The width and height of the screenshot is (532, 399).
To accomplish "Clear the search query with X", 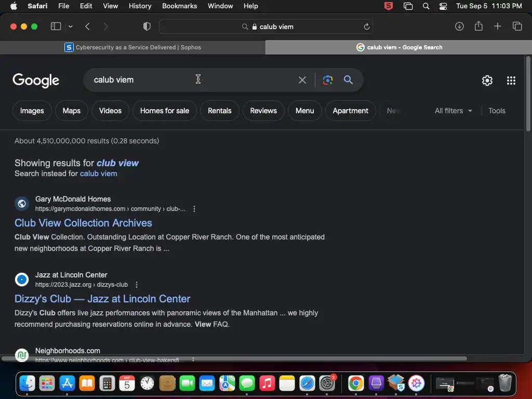I will [x=302, y=80].
